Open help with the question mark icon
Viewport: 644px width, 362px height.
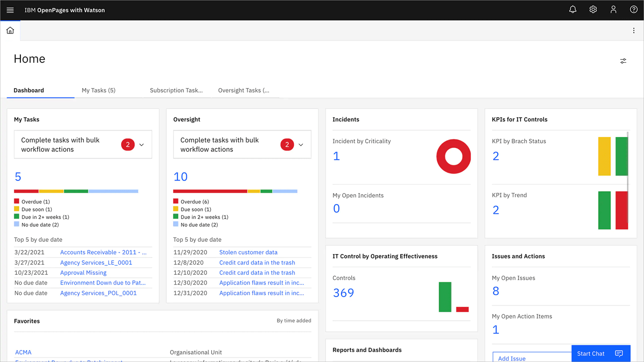pyautogui.click(x=634, y=9)
